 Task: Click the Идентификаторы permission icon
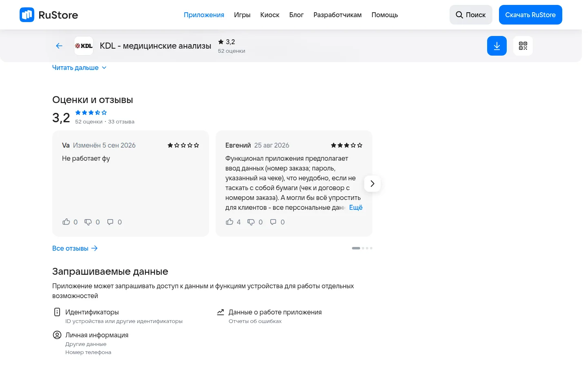[57, 312]
